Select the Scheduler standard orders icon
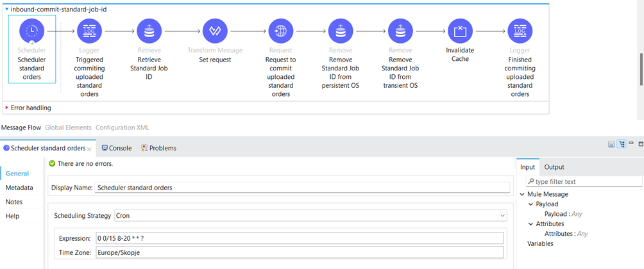 (x=31, y=31)
